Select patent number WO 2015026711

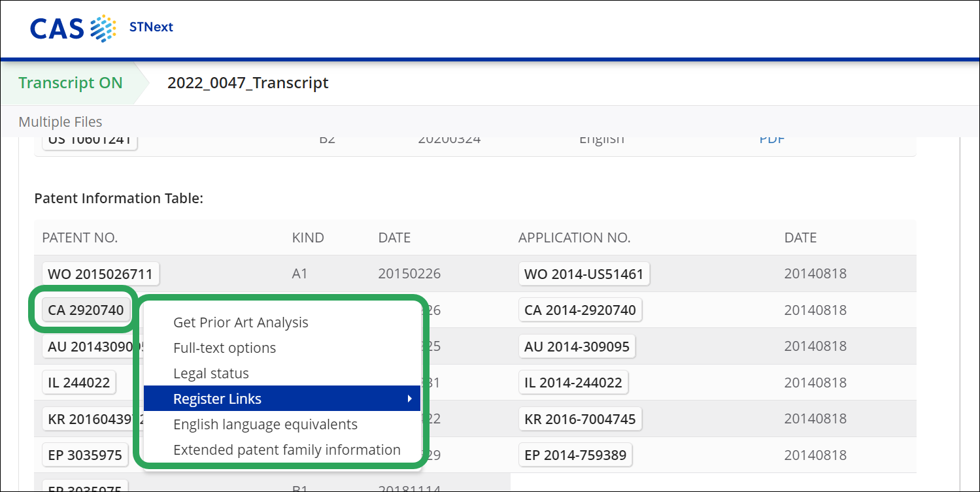click(x=100, y=274)
